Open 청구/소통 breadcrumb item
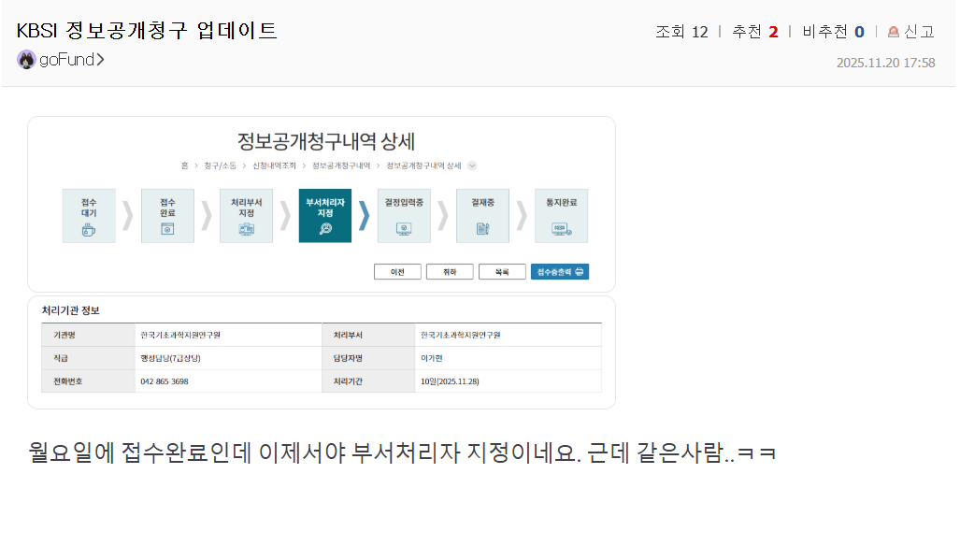The height and width of the screenshot is (560, 960). (220, 165)
